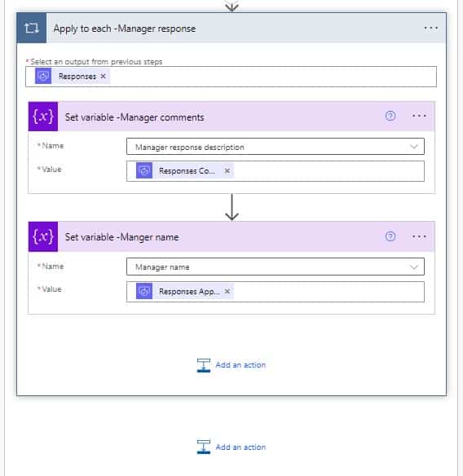Click the Responses App... token icon
463x476 pixels.
pyautogui.click(x=144, y=291)
